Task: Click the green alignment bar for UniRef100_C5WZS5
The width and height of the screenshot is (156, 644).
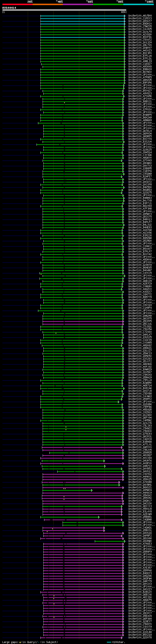Action: [x=83, y=27]
